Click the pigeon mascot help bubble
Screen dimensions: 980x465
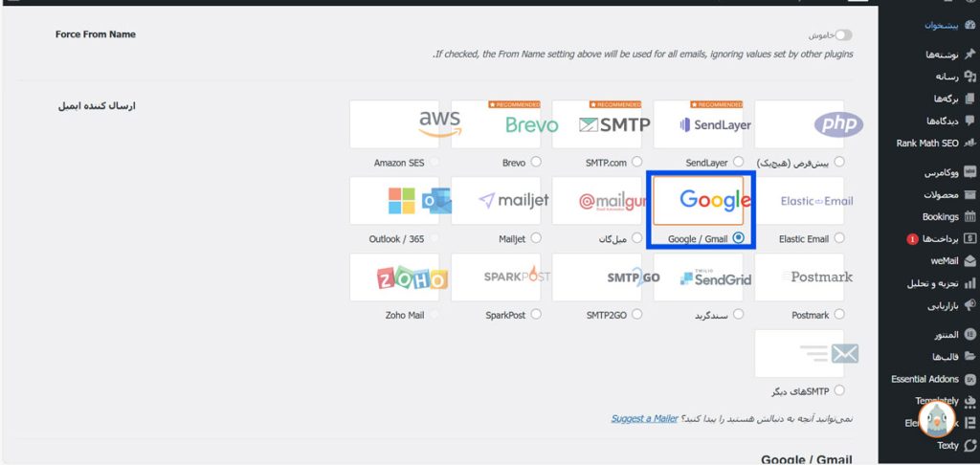(x=937, y=419)
